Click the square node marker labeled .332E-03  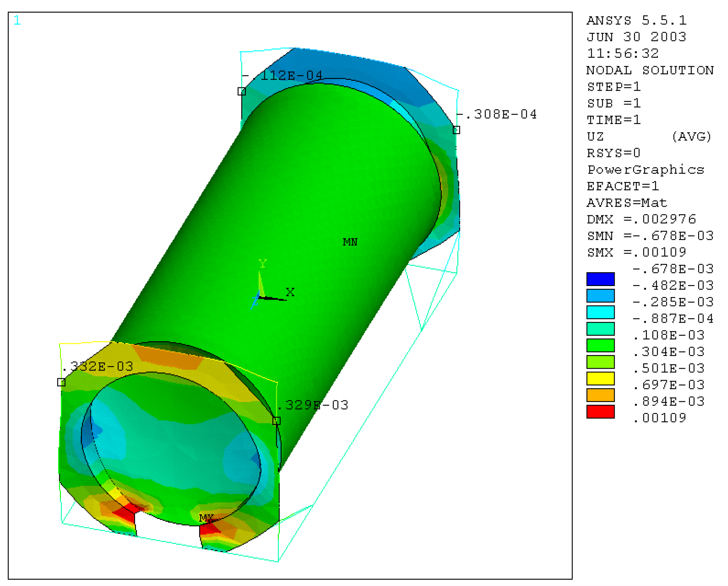point(61,382)
